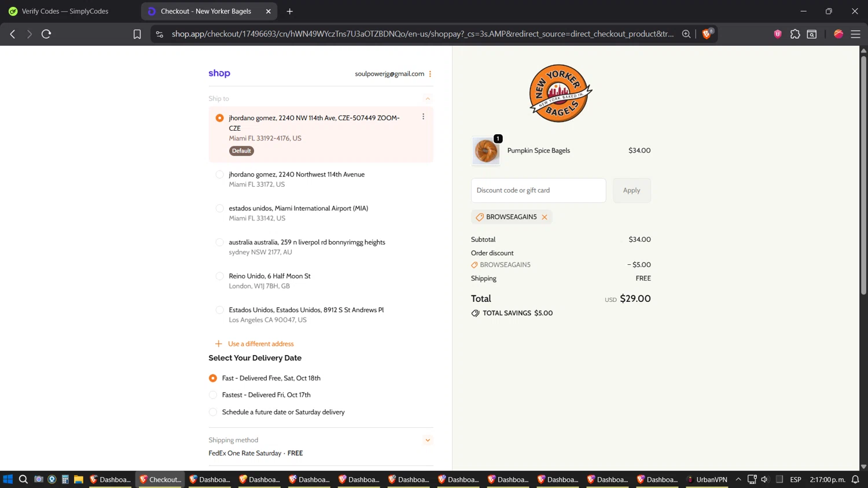This screenshot has width=868, height=488.
Task: Click the BROWSEAGAIN5 tag chip
Action: (512, 217)
